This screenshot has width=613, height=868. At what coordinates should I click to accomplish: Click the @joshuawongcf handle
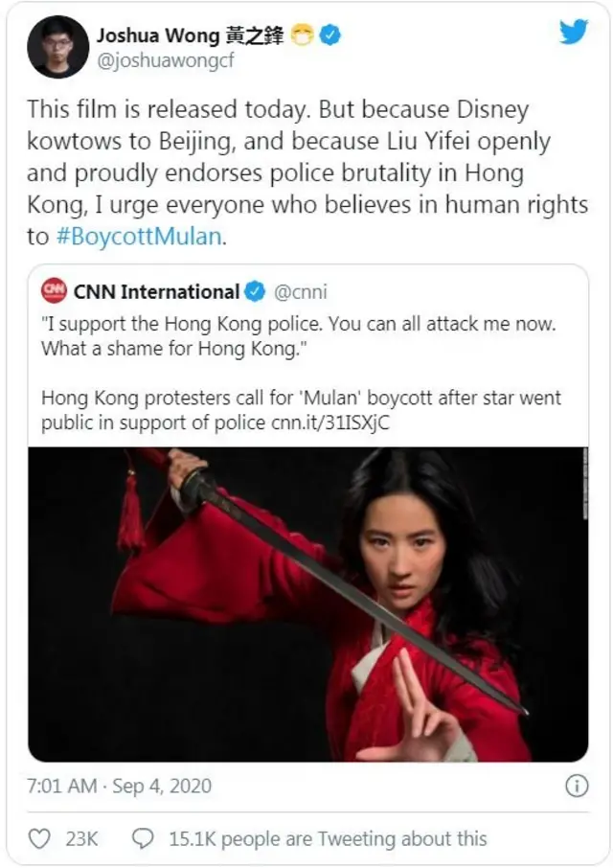click(166, 59)
